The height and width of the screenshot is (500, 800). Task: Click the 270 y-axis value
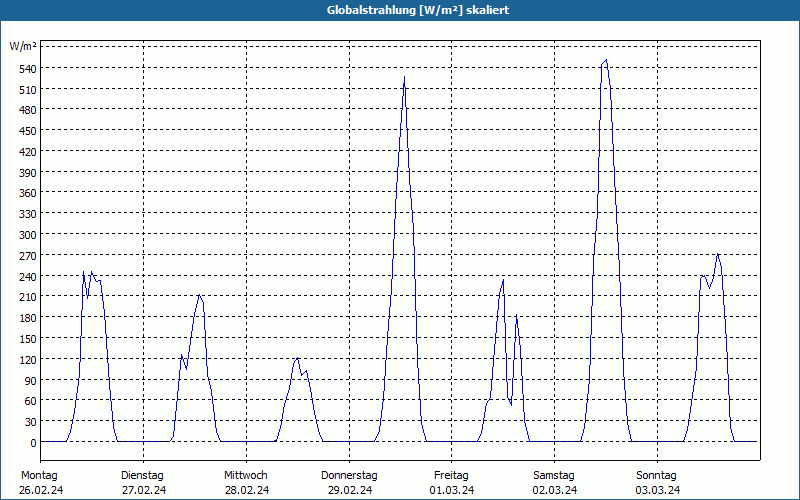coord(27,256)
